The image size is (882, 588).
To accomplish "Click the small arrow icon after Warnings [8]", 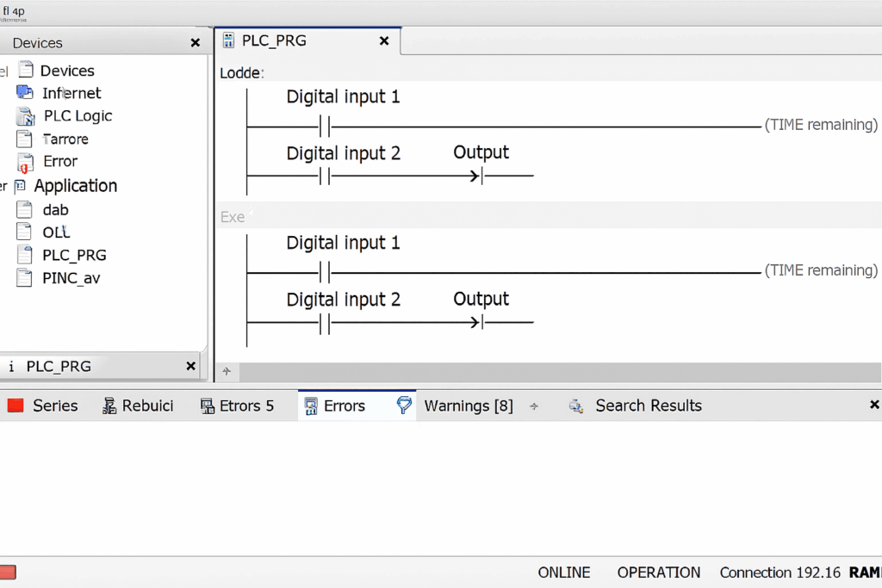I will [x=534, y=405].
